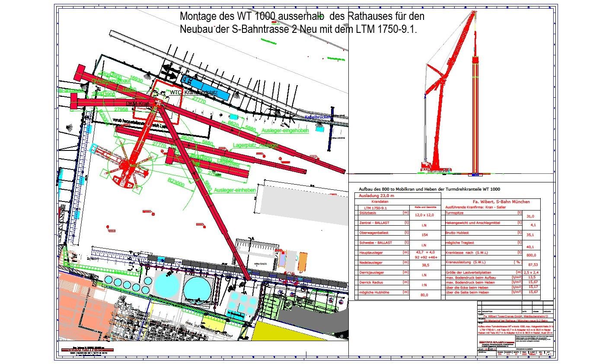Click the 'Oberwagenballast' row label
This screenshot has width=612, height=364.
click(374, 233)
